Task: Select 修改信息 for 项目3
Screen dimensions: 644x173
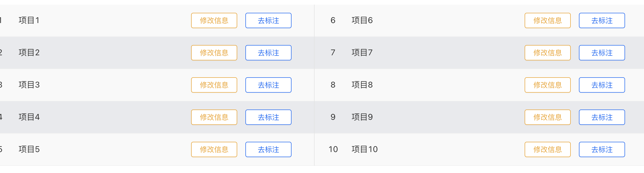Action: point(214,85)
